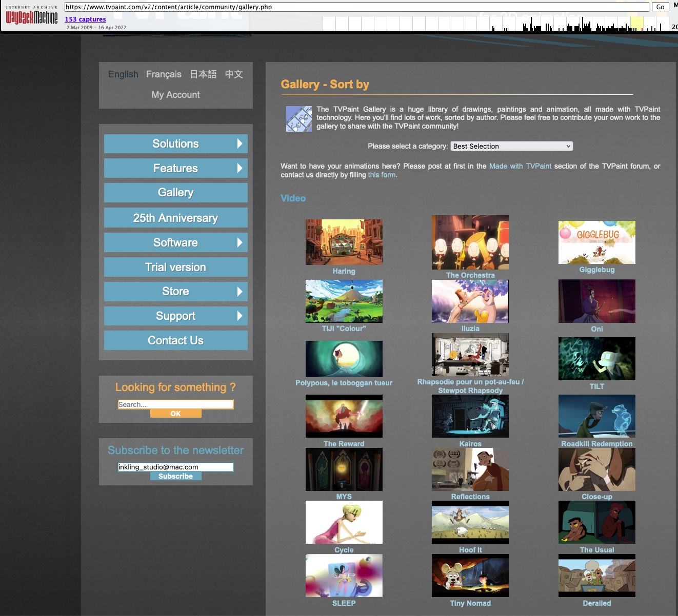Viewport: 678px width, 616px height.
Task: Open the Contact Us menu item
Action: pos(176,340)
